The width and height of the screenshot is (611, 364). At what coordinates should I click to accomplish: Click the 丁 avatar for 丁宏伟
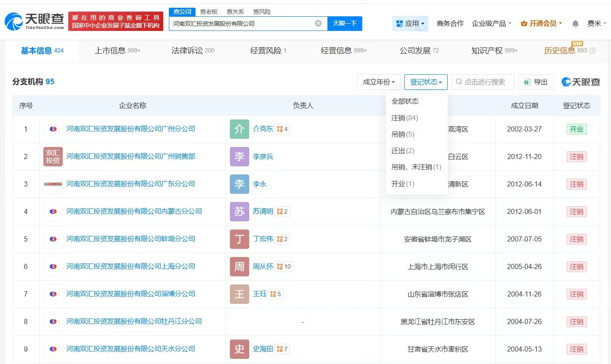(239, 239)
